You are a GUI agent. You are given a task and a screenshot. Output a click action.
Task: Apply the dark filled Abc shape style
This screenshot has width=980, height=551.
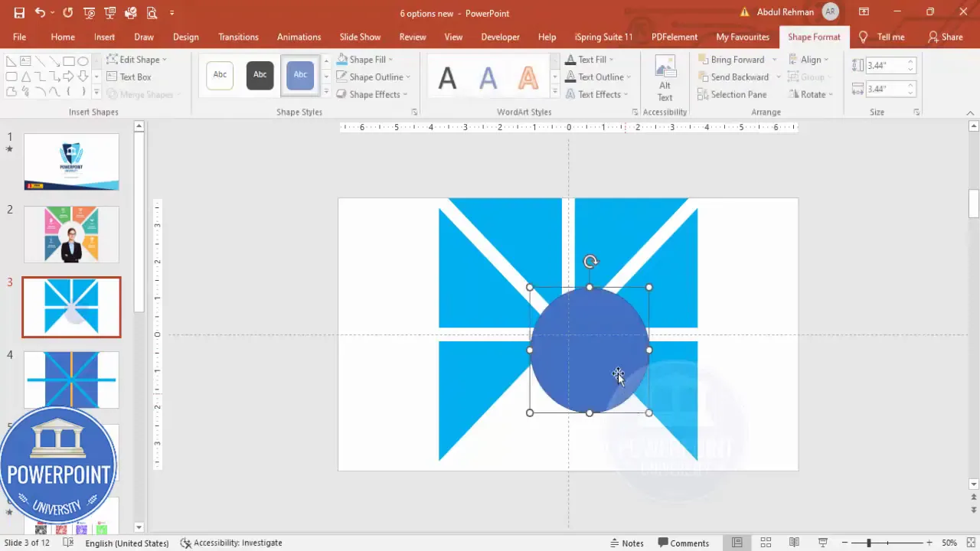click(x=260, y=75)
